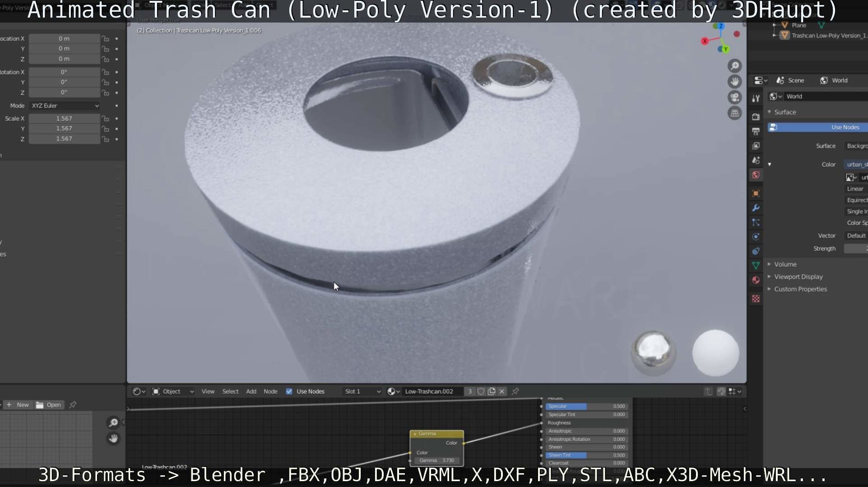Screen dimensions: 868x487
Task: Open the Scene properties tab icon
Action: [x=756, y=160]
